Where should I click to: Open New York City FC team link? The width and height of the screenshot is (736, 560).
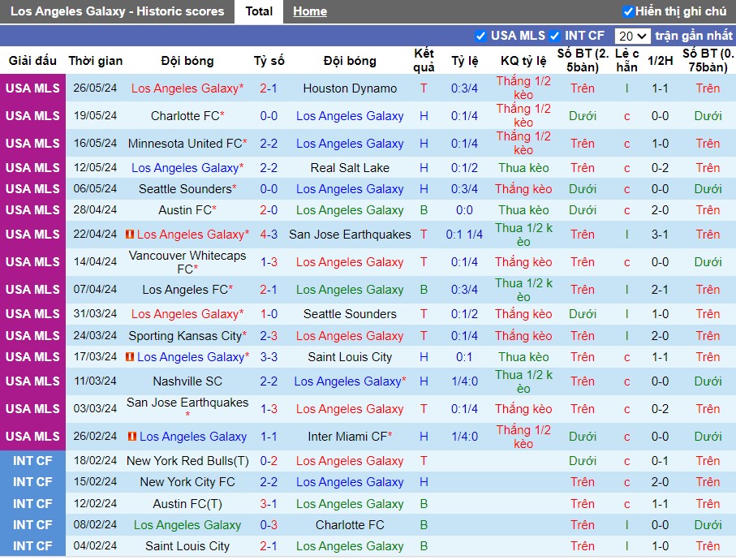pos(187,481)
